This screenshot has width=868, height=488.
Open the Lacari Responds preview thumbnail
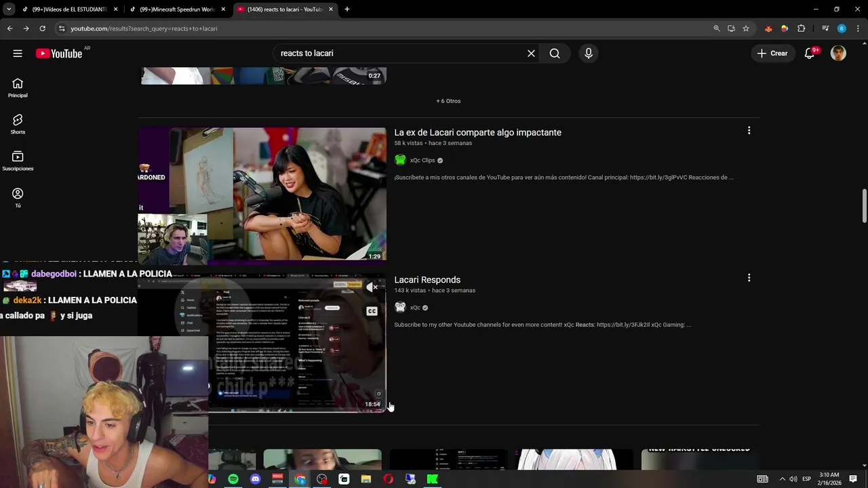click(x=262, y=344)
